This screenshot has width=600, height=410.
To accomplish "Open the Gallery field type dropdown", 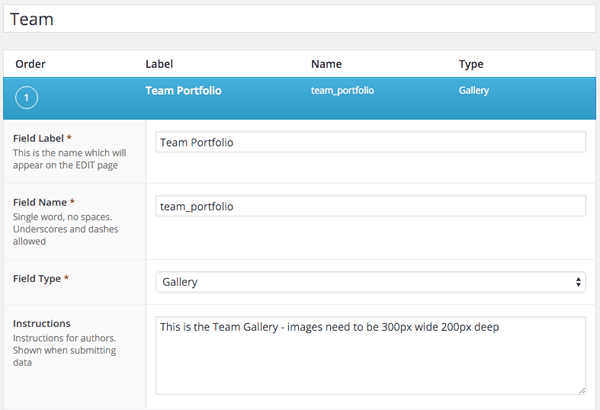I will click(x=370, y=282).
